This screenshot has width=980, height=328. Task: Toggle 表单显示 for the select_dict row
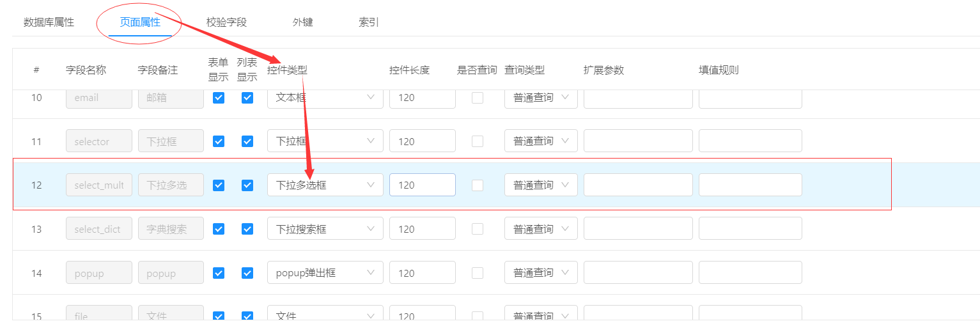(x=219, y=229)
